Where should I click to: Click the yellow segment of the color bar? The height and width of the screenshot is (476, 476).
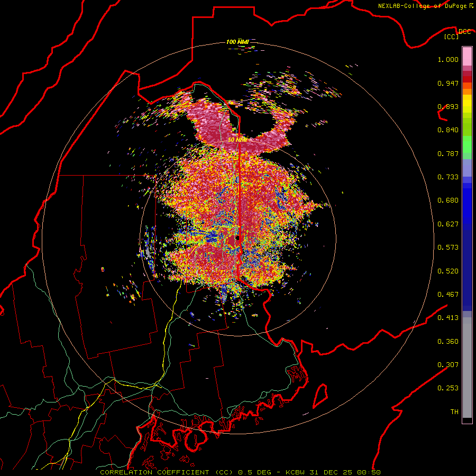[467, 104]
